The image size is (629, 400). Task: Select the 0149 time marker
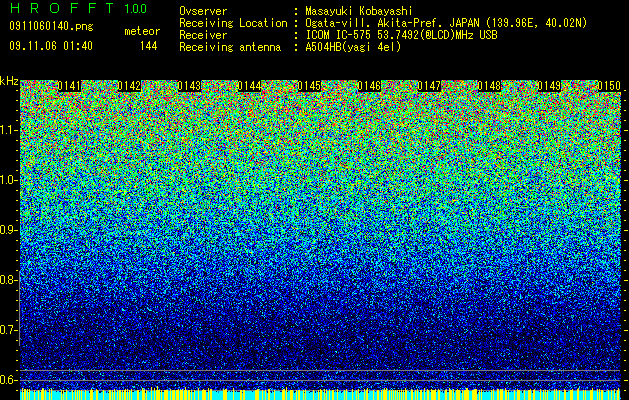(549, 86)
